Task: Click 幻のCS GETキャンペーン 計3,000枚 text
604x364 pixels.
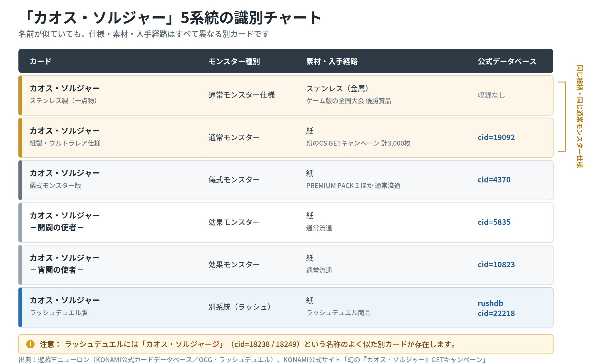Action: (358, 143)
